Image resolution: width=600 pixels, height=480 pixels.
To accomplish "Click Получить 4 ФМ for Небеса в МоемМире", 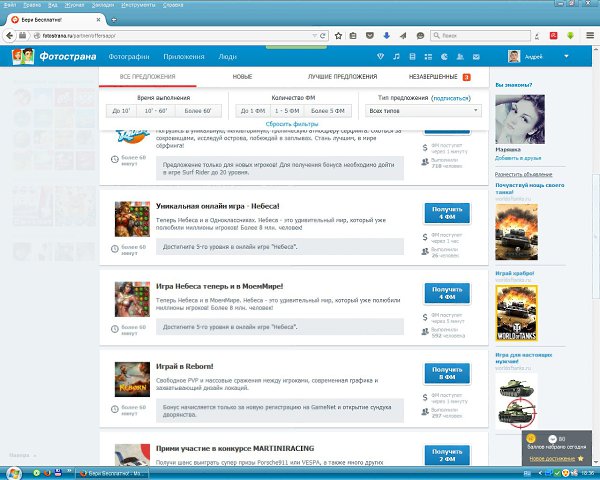I will pos(447,293).
